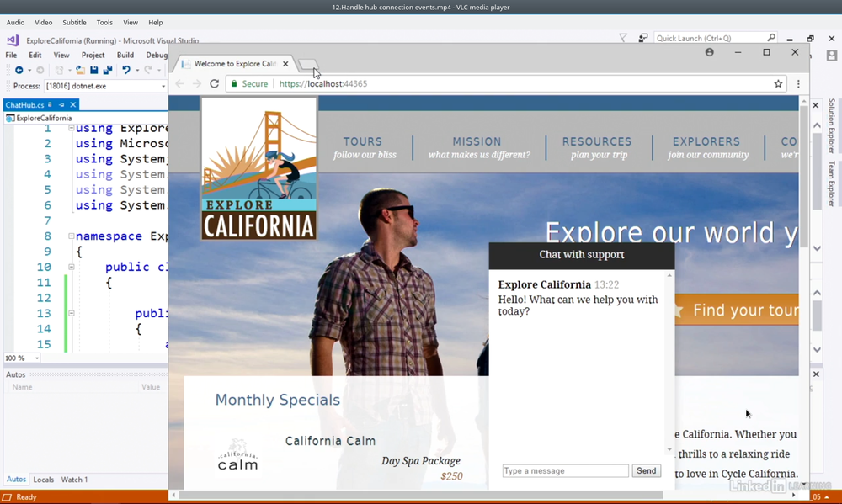Collapse the using directives region
This screenshot has height=504, width=842.
coord(71,128)
